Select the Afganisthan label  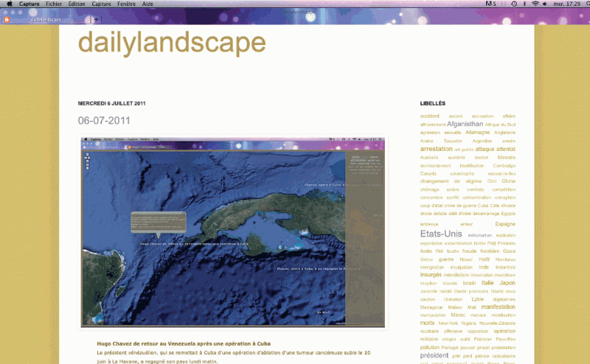(x=465, y=125)
